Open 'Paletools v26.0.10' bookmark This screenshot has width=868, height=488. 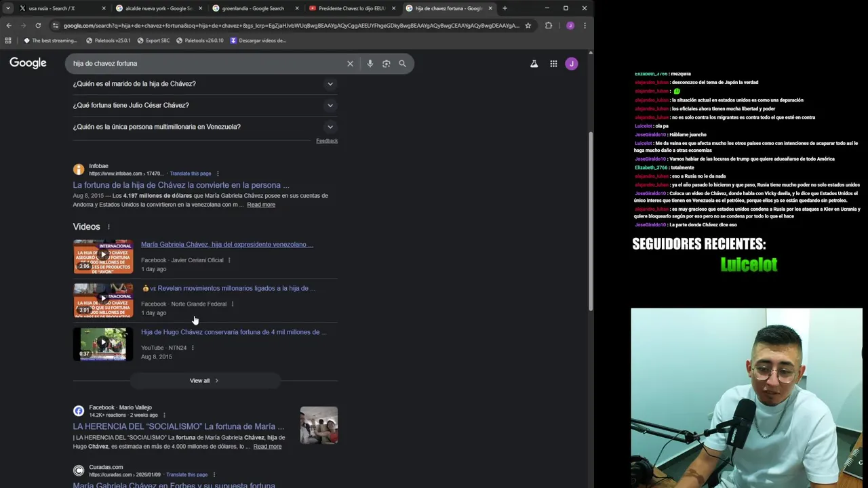point(199,41)
